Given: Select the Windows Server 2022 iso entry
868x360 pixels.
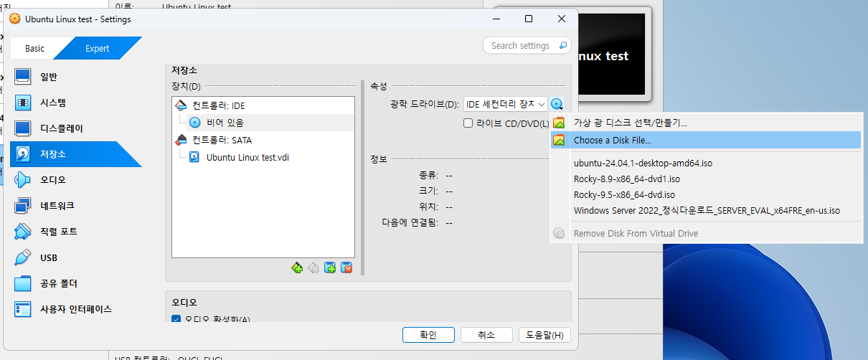Looking at the screenshot, I should point(706,211).
